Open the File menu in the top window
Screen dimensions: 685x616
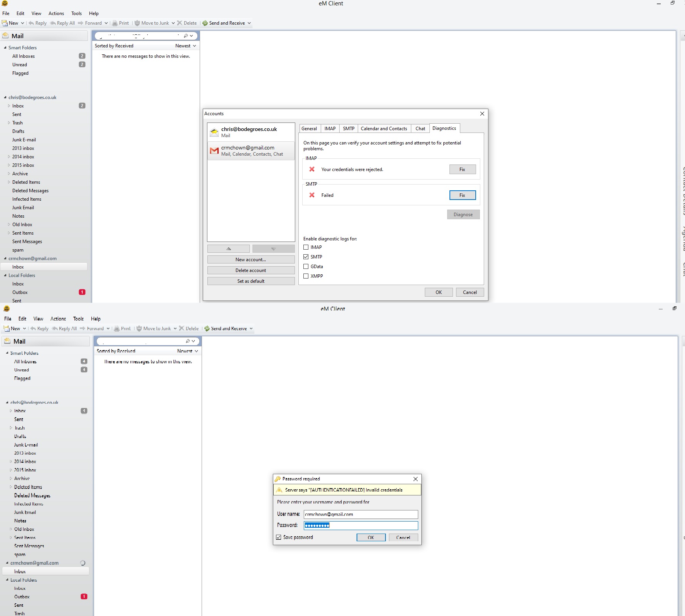[6, 13]
